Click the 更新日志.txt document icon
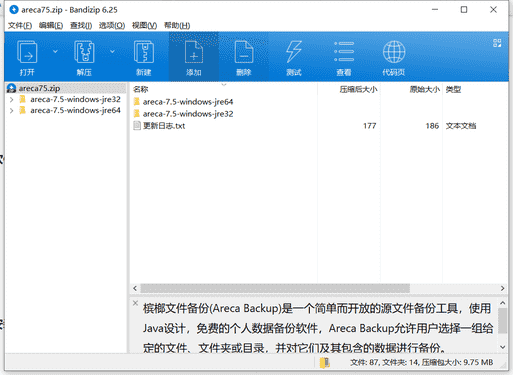This screenshot has height=375, width=513. click(137, 126)
